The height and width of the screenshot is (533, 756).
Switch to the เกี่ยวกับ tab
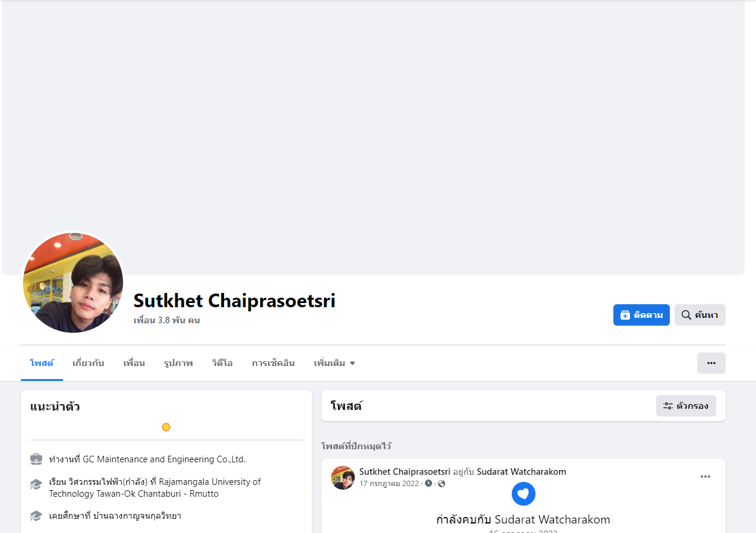coord(88,363)
